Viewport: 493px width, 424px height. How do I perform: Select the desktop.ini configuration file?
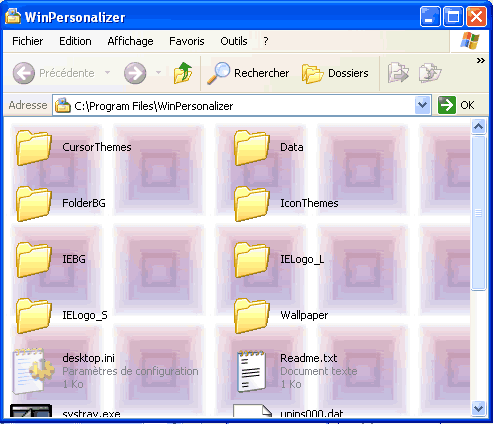tap(105, 371)
